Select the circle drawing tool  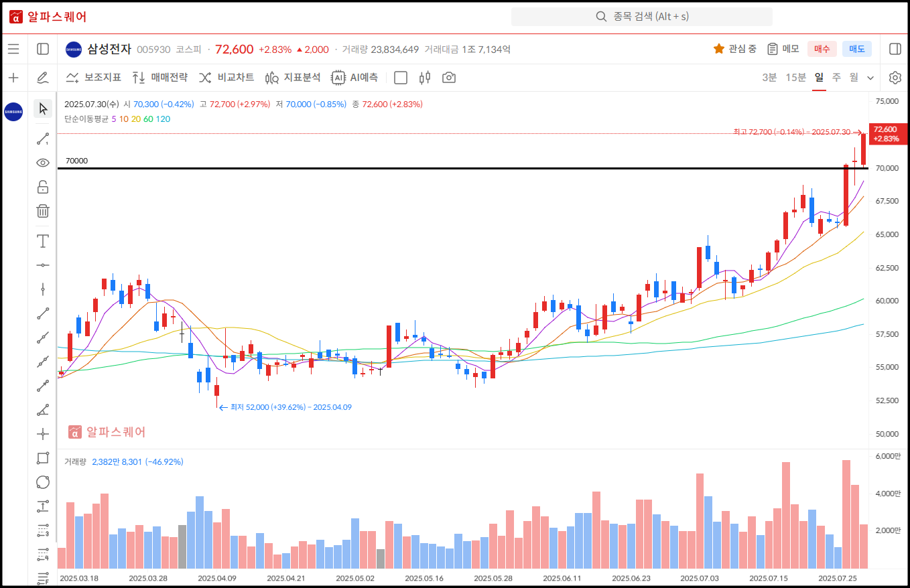coord(43,482)
